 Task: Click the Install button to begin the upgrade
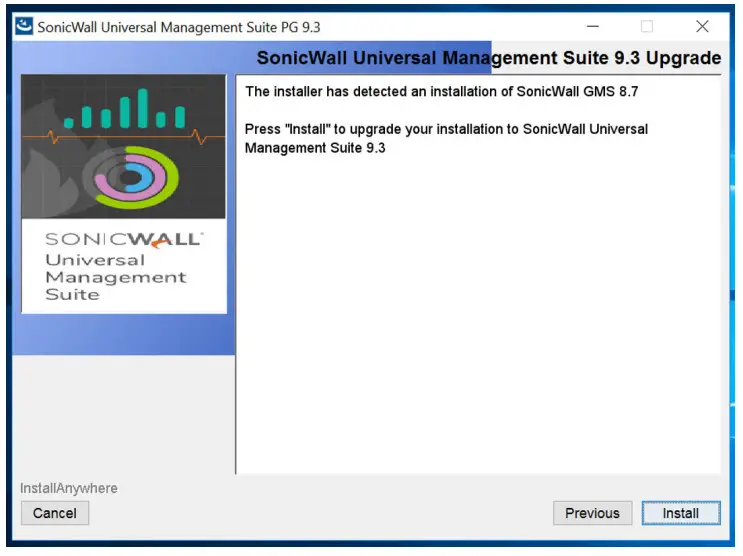pyautogui.click(x=680, y=513)
